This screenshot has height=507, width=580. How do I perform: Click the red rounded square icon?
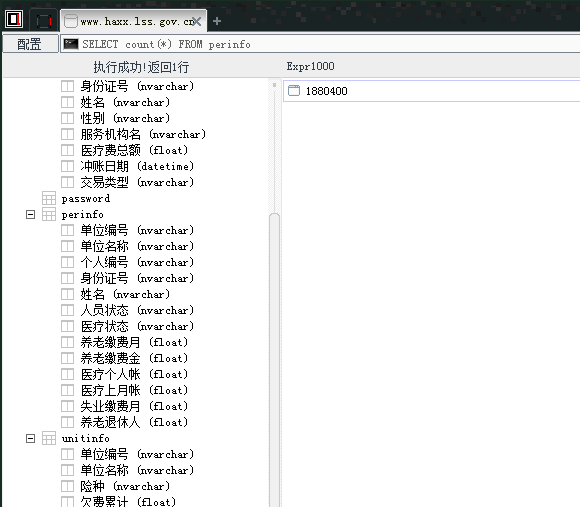point(44,21)
